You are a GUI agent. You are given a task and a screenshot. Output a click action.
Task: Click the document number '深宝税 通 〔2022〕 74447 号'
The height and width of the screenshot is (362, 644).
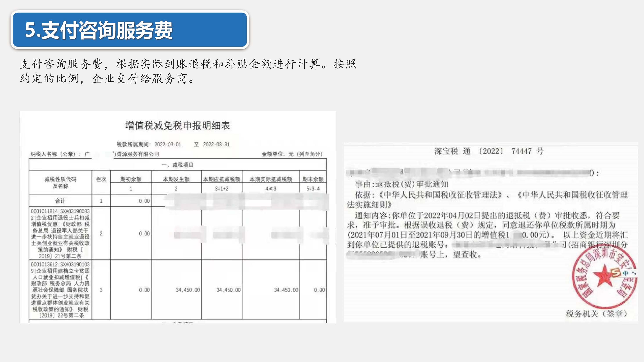coord(489,151)
